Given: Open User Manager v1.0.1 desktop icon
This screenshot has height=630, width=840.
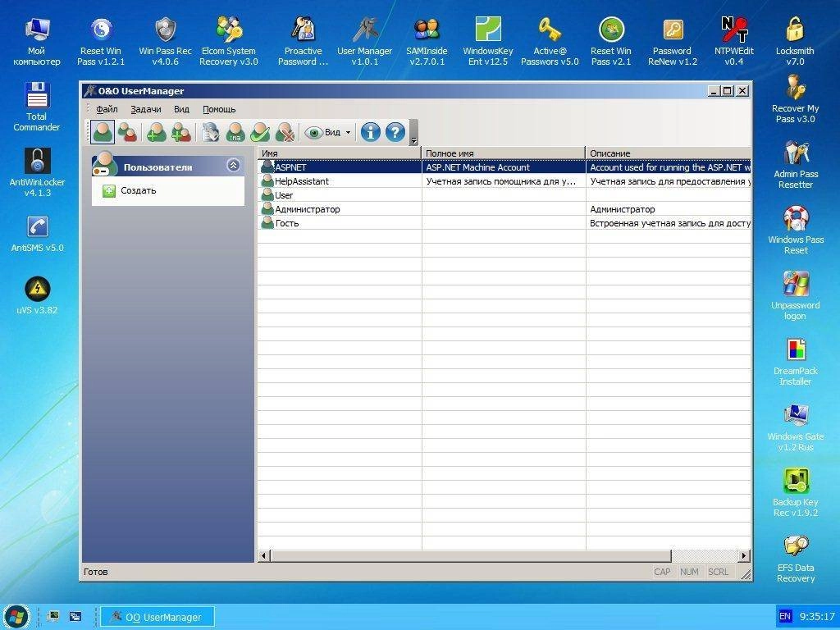Looking at the screenshot, I should point(365,41).
